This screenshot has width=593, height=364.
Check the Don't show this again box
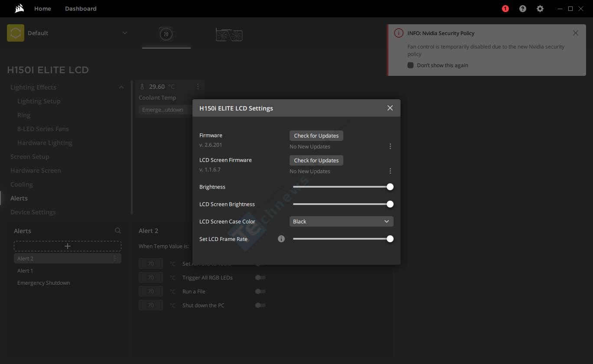coord(411,65)
